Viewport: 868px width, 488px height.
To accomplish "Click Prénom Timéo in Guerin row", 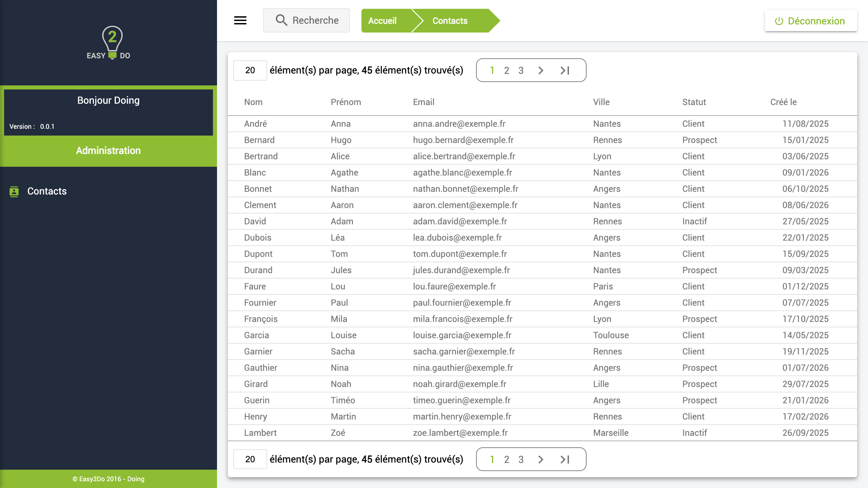I will click(343, 400).
